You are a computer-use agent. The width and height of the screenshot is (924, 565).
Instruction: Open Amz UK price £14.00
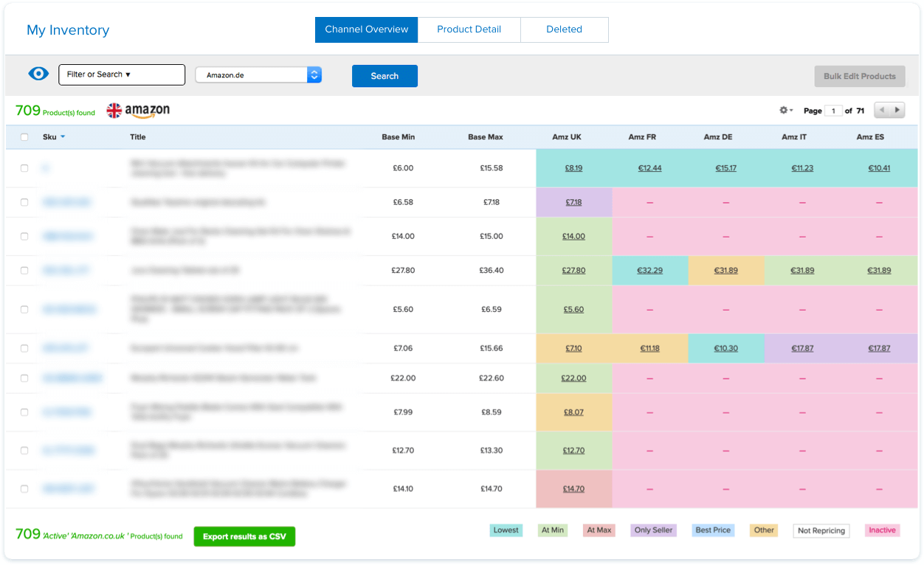coord(573,236)
